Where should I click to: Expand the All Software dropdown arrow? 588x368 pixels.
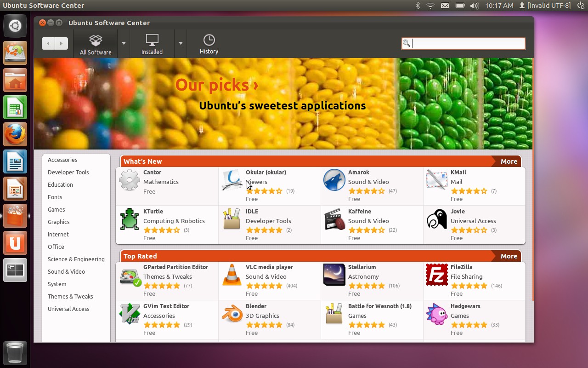[124, 44]
